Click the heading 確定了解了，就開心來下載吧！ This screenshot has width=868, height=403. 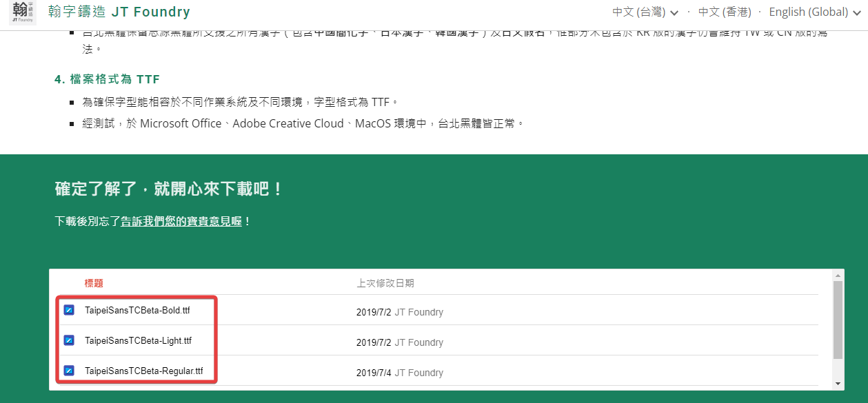[169, 189]
